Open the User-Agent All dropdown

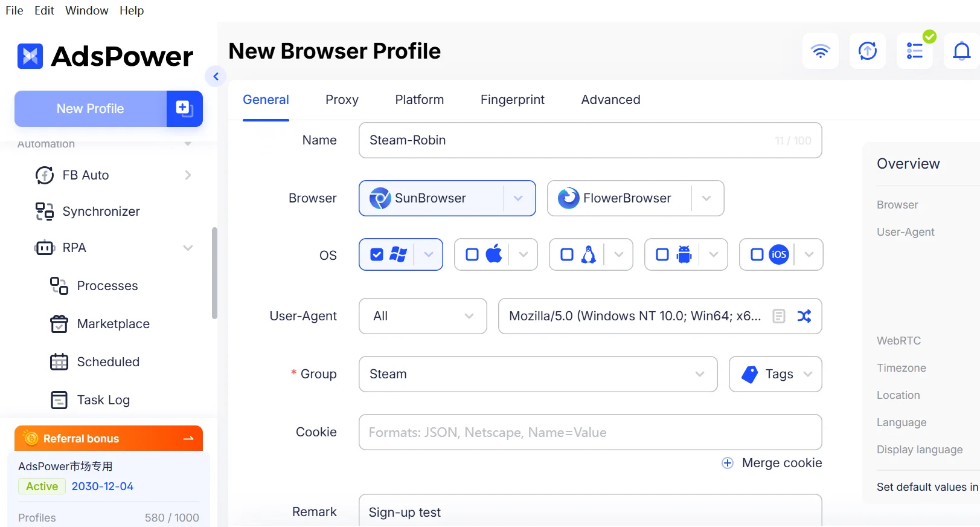click(423, 316)
